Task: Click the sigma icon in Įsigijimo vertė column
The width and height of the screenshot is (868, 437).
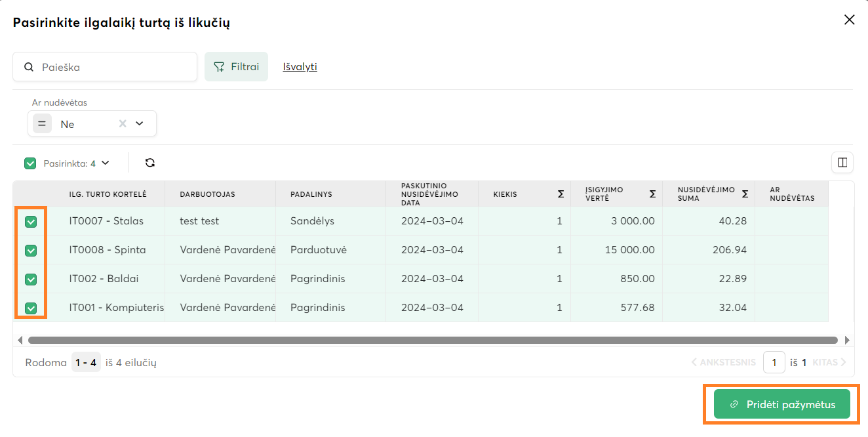Action: (652, 194)
